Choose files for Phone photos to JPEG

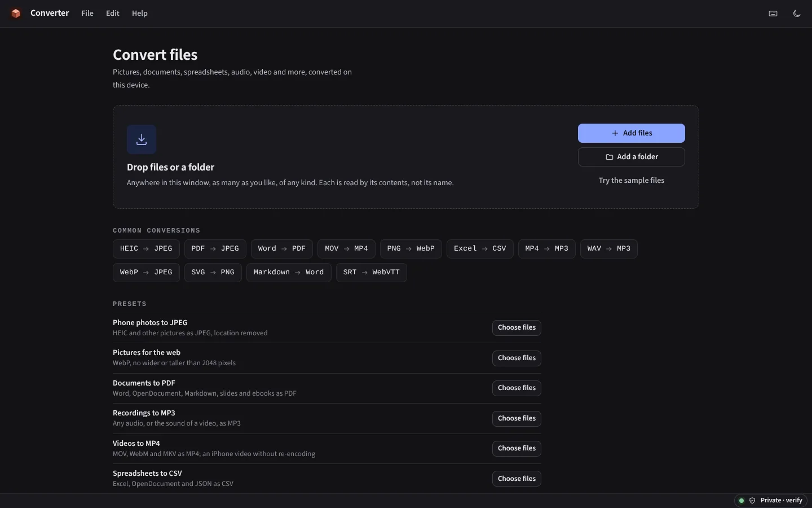tap(517, 328)
